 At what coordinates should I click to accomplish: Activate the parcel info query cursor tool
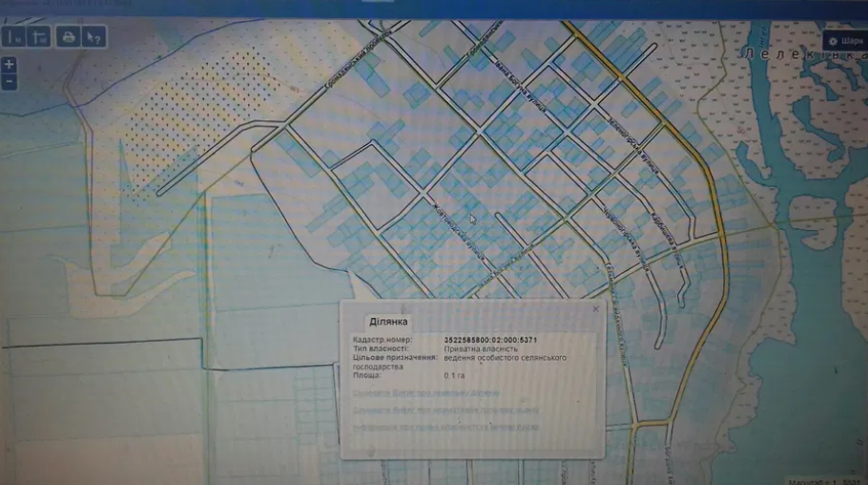[93, 37]
